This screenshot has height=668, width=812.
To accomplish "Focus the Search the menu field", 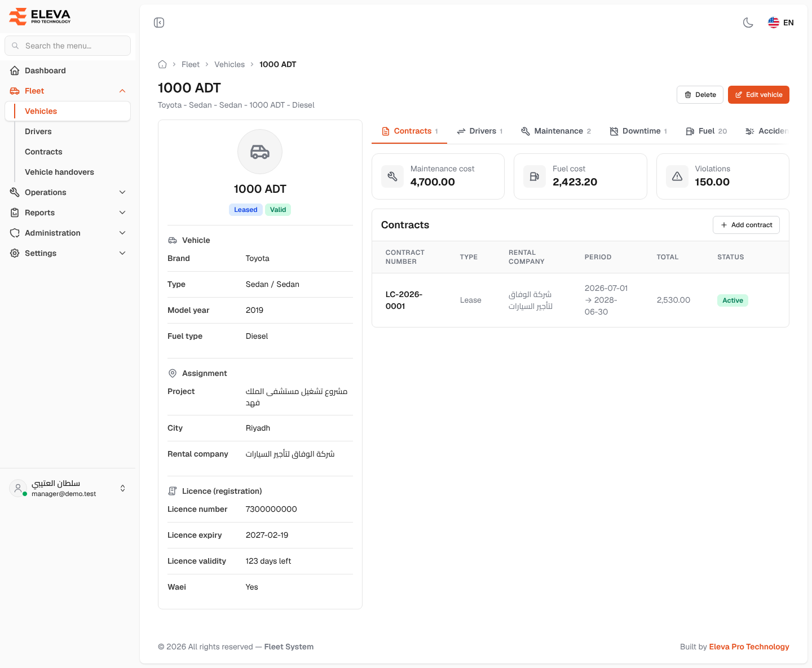I will (68, 46).
